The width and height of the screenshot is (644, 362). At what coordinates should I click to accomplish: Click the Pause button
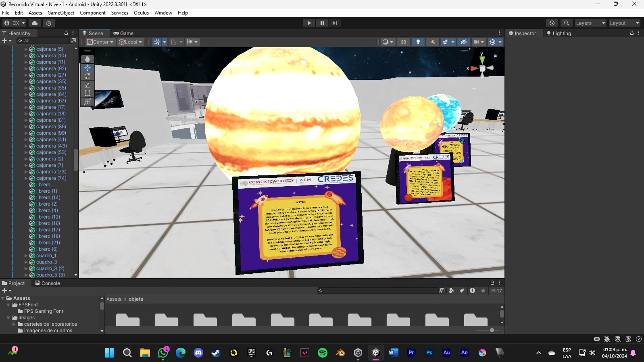(x=322, y=23)
